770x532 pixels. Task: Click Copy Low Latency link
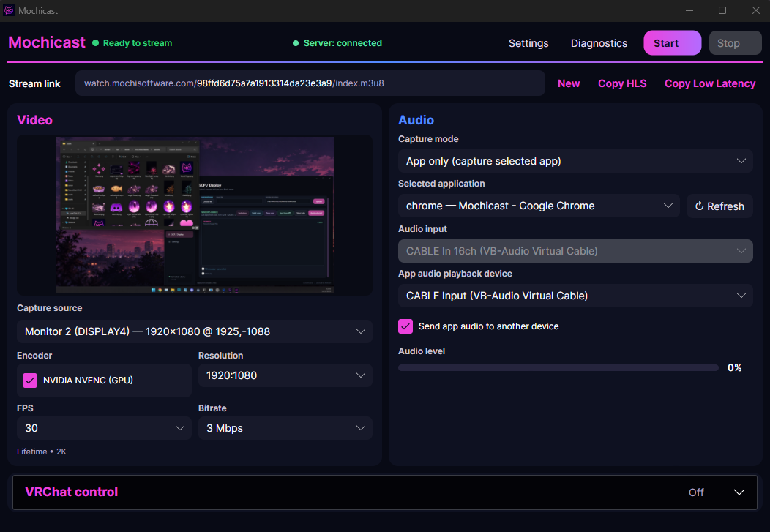(709, 83)
